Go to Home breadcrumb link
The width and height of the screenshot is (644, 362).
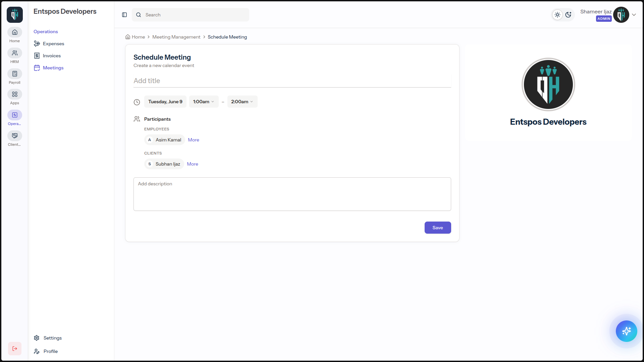tap(138, 37)
